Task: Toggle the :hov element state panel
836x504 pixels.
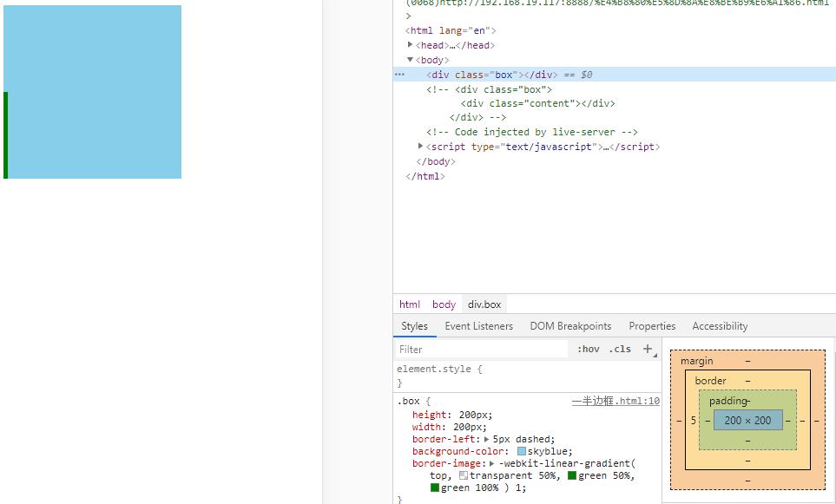Action: point(588,350)
